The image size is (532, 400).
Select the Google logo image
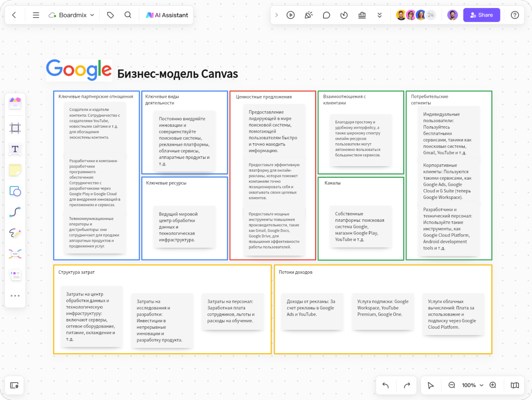(79, 69)
